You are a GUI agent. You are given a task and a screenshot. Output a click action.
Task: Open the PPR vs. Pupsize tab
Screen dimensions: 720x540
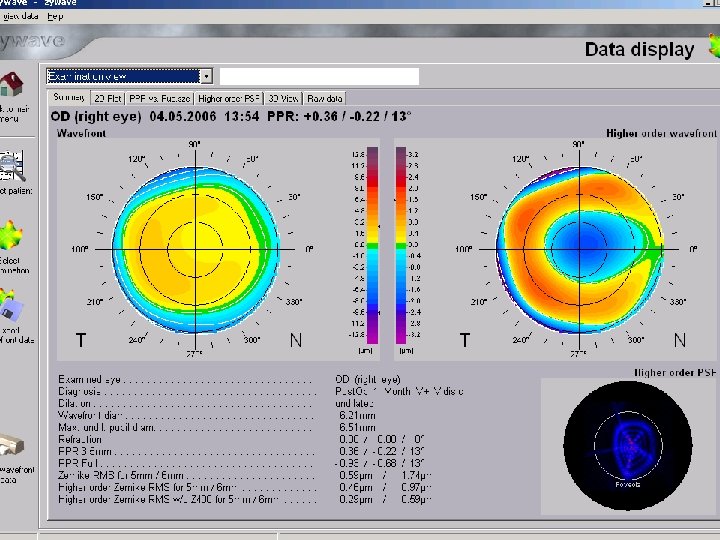(x=158, y=98)
